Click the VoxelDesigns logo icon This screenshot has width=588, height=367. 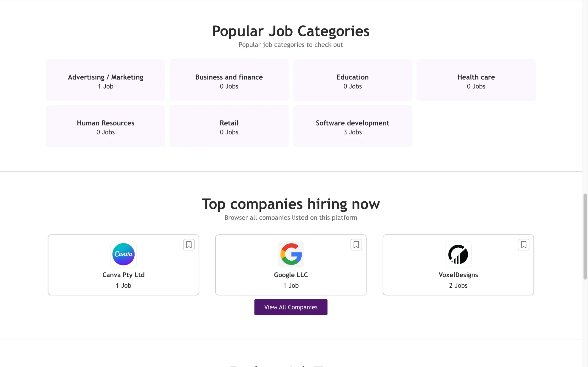(x=458, y=254)
